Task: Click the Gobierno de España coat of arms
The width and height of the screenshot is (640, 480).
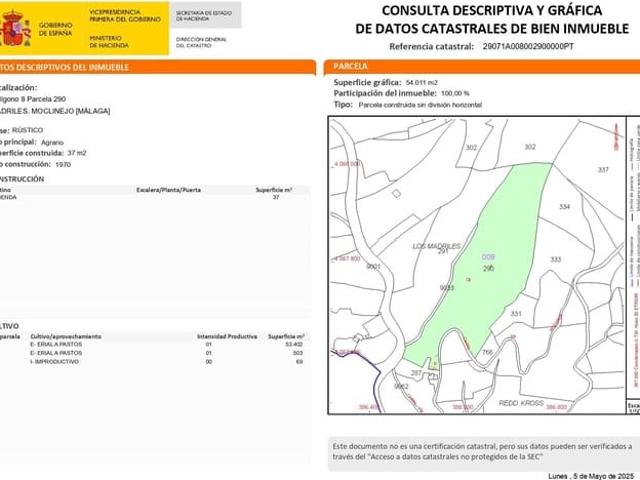Action: (x=15, y=28)
